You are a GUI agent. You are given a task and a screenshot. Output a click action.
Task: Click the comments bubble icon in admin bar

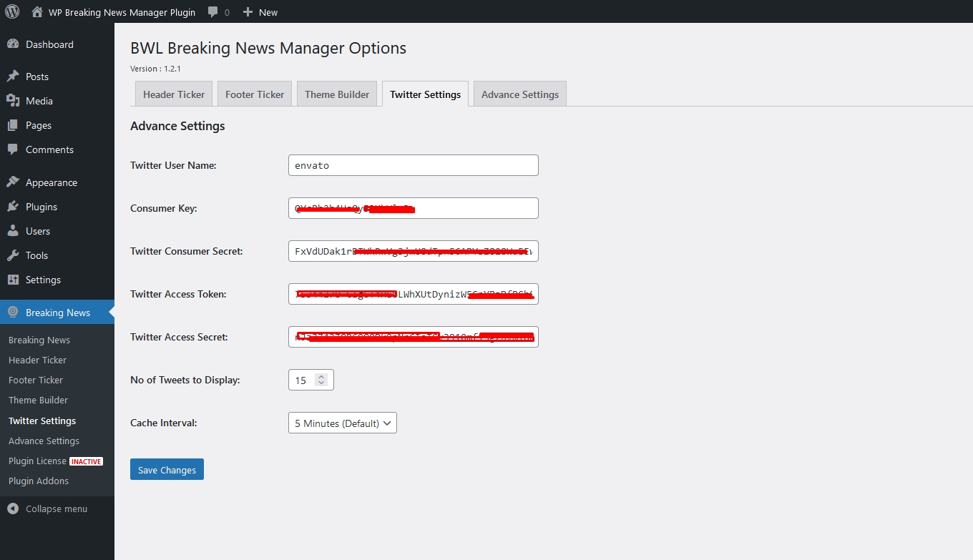coord(213,12)
